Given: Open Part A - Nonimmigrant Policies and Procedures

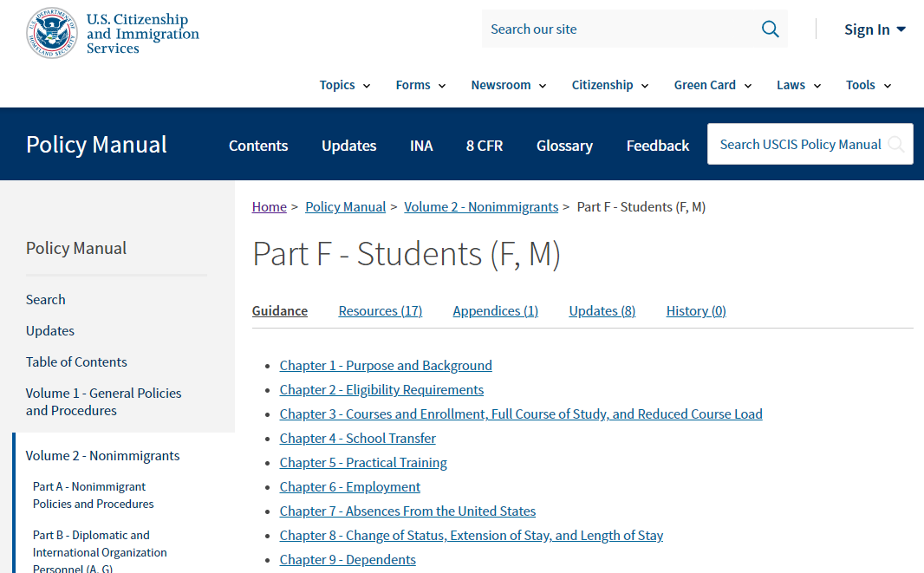Looking at the screenshot, I should pyautogui.click(x=93, y=496).
